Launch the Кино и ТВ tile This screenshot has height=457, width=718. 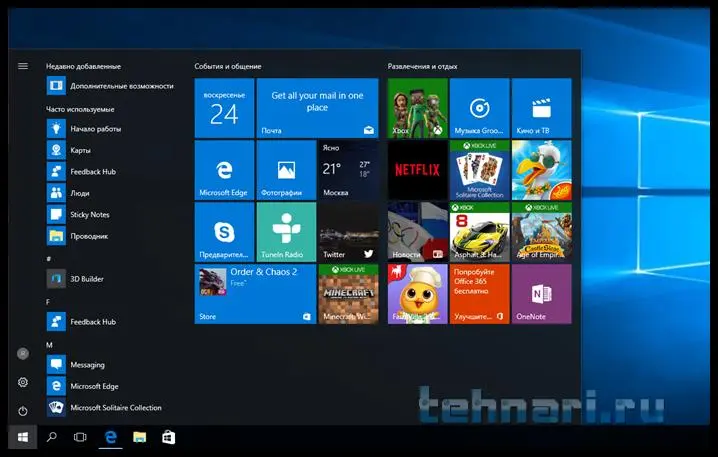click(542, 108)
